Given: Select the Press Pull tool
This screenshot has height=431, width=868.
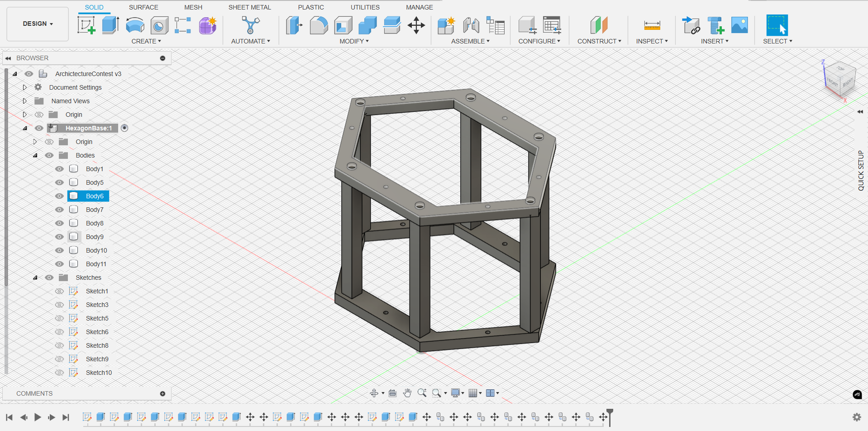Looking at the screenshot, I should pos(294,25).
